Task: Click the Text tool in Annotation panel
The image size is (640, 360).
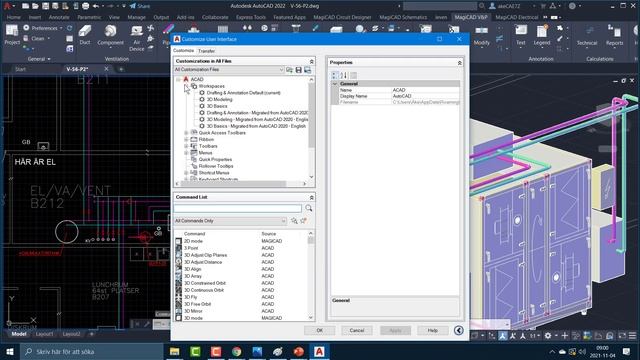Action: [521, 35]
